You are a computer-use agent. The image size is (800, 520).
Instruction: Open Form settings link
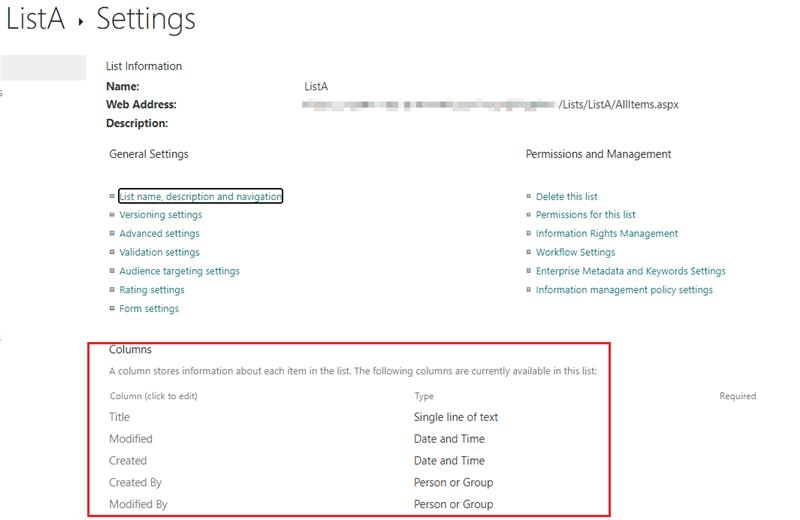click(x=149, y=309)
